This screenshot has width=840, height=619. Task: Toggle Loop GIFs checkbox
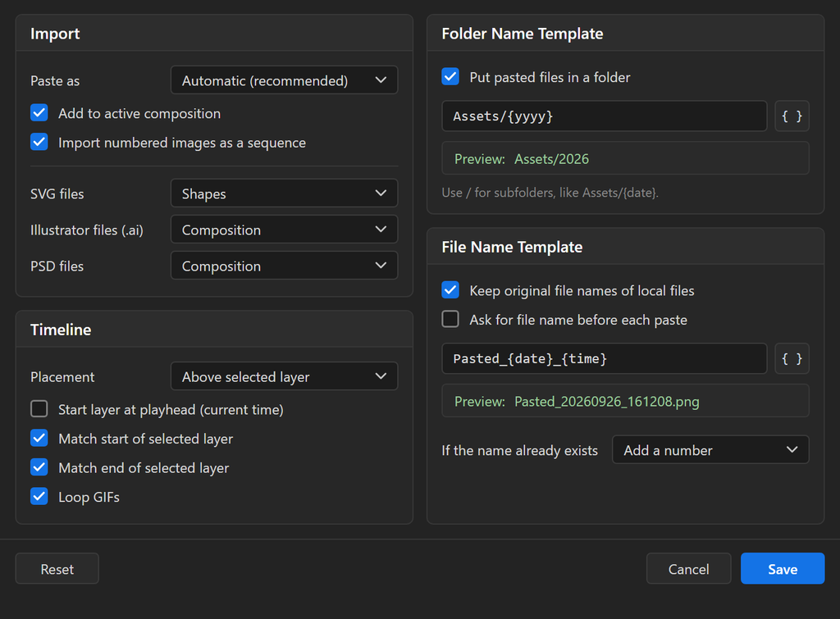coord(39,496)
